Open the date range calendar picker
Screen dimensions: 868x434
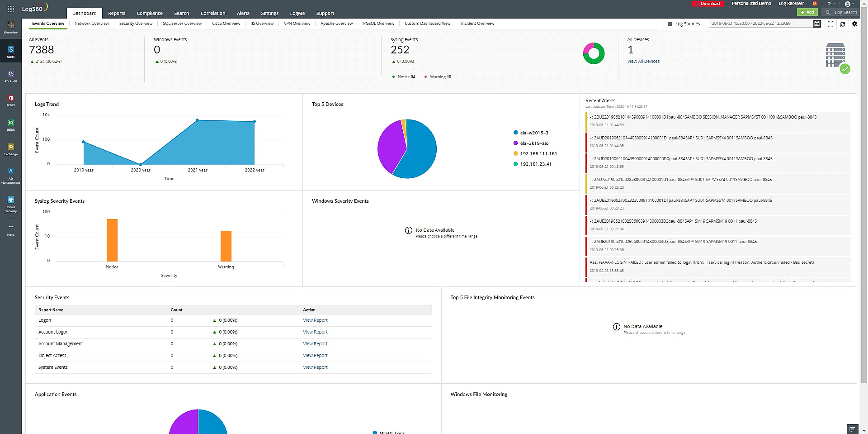(x=816, y=24)
